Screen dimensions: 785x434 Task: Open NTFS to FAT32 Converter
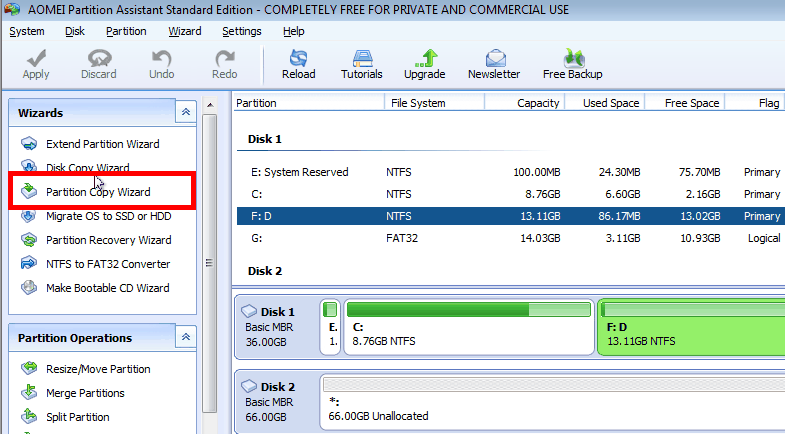click(108, 264)
